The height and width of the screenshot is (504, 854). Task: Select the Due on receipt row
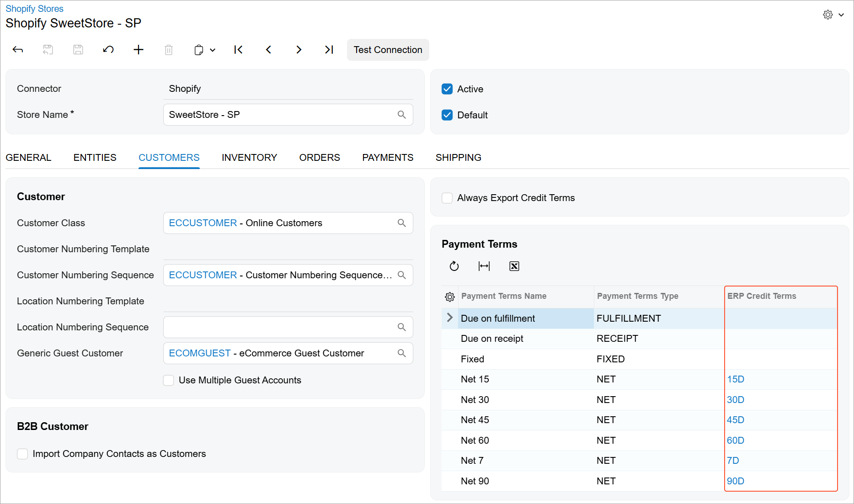tap(639, 339)
